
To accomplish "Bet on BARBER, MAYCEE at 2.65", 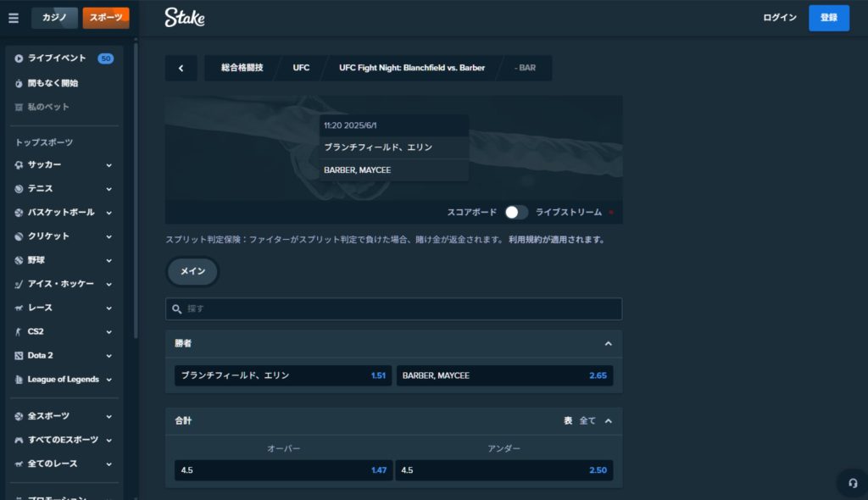I will click(x=504, y=375).
